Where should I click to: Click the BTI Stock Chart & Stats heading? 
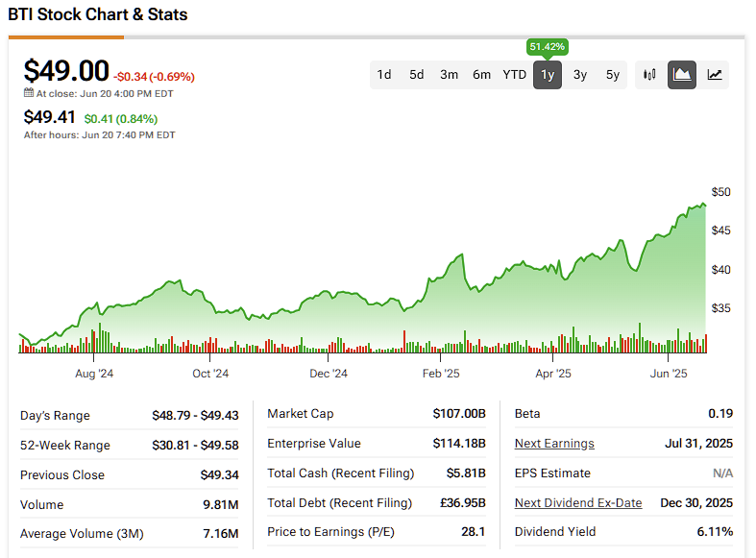pyautogui.click(x=98, y=14)
